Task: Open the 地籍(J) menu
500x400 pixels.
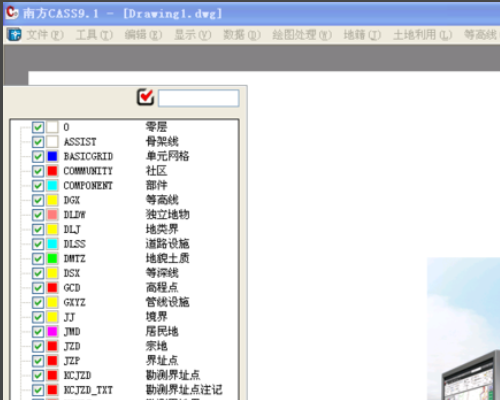Action: pyautogui.click(x=362, y=35)
